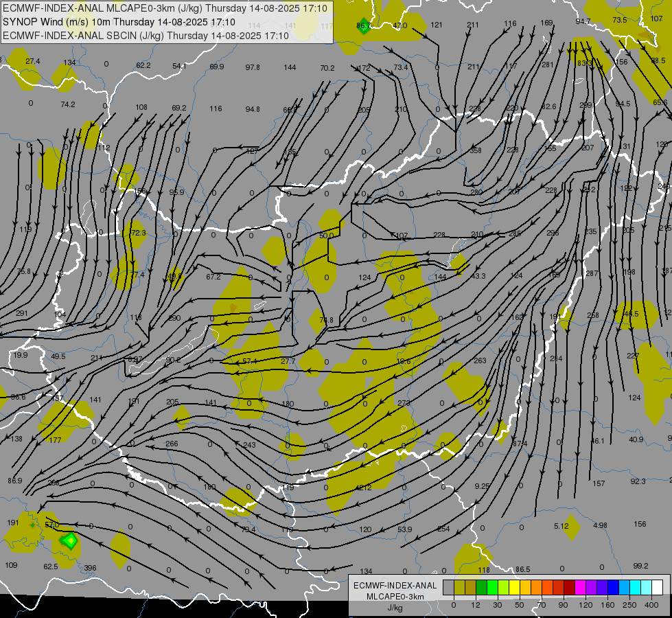Click the legend parameter label MLCAPE0-3km

click(395, 597)
